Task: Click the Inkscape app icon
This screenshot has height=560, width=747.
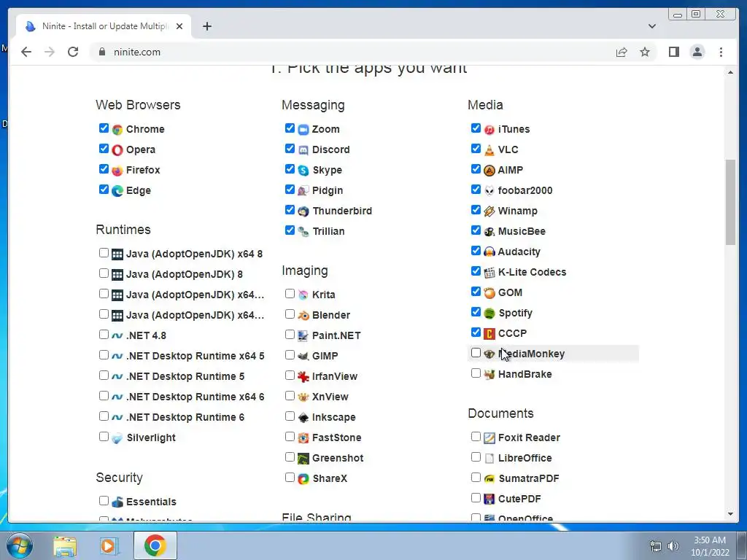Action: [303, 418]
